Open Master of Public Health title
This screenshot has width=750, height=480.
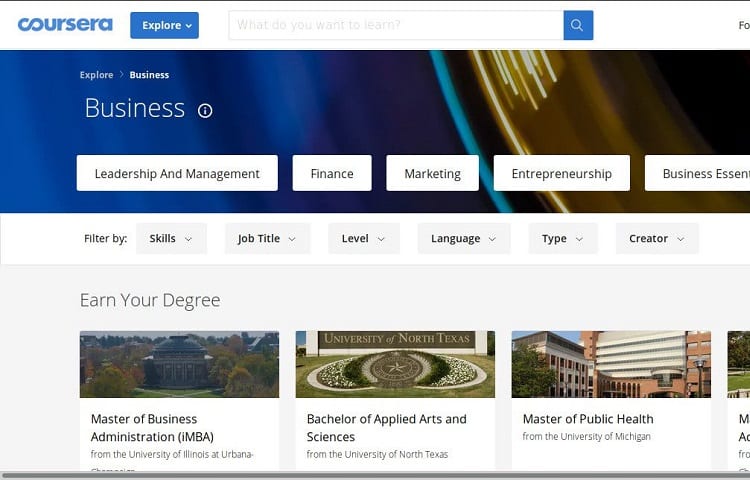[x=588, y=419]
